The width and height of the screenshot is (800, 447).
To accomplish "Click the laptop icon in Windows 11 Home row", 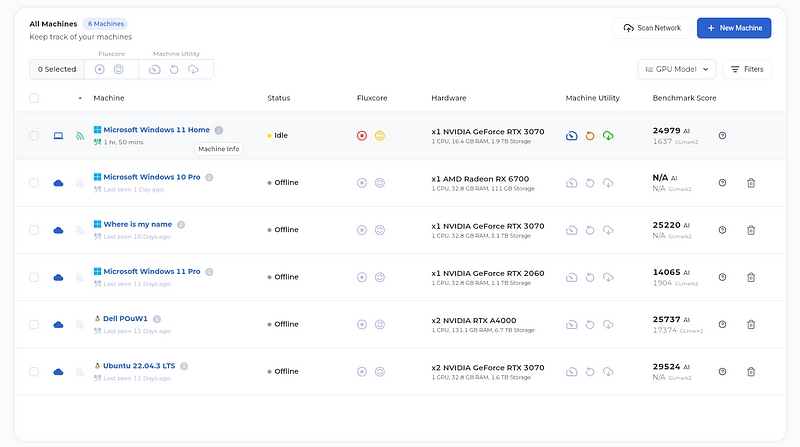I will tap(58, 136).
